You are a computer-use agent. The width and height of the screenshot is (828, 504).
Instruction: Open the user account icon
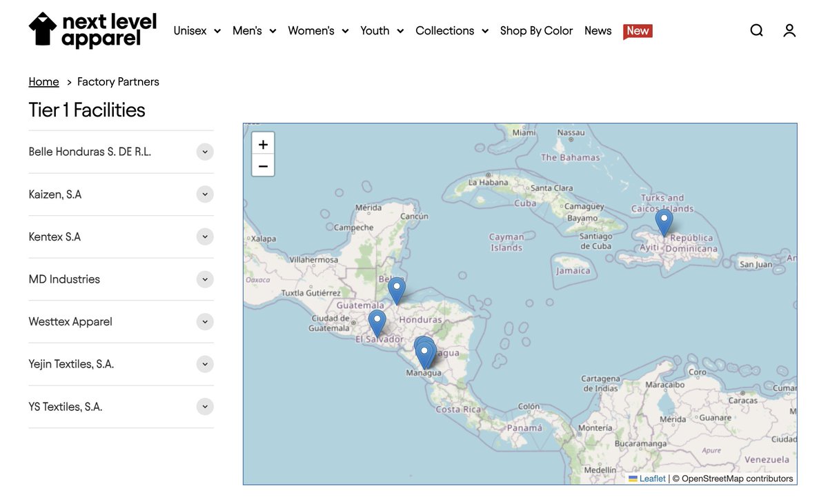point(789,30)
